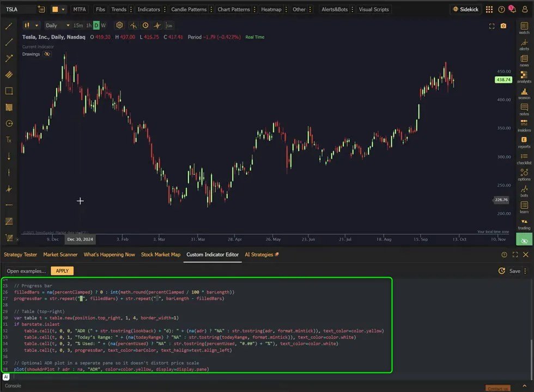This screenshot has height=392, width=534.
Task: View notifications bell
Action: tap(512, 9)
